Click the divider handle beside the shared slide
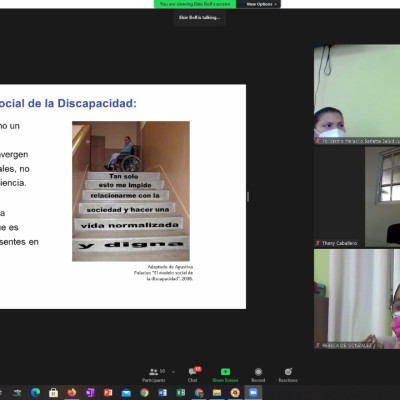Image resolution: width=400 pixels, height=400 pixels. (x=248, y=197)
